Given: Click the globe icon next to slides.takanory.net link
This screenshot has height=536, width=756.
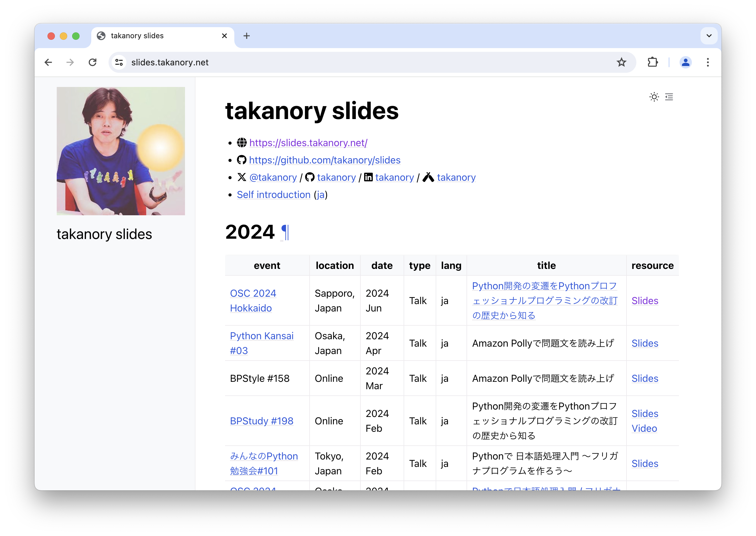Looking at the screenshot, I should [x=241, y=142].
